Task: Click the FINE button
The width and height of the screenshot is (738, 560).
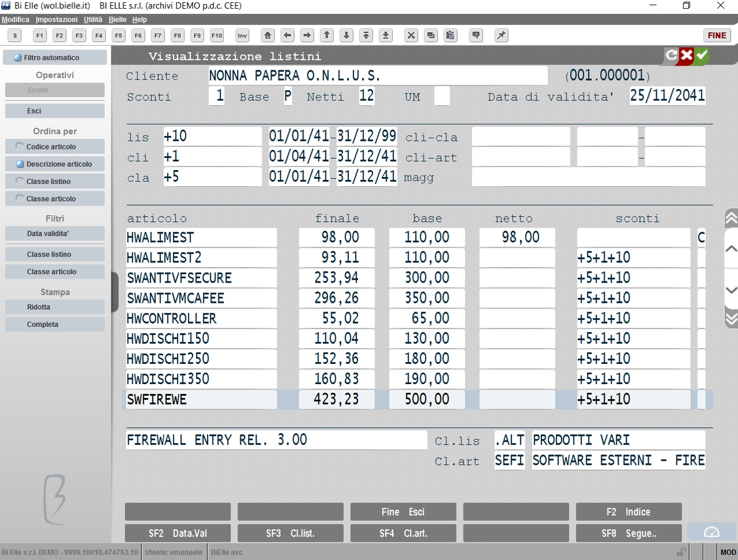Action: (717, 35)
